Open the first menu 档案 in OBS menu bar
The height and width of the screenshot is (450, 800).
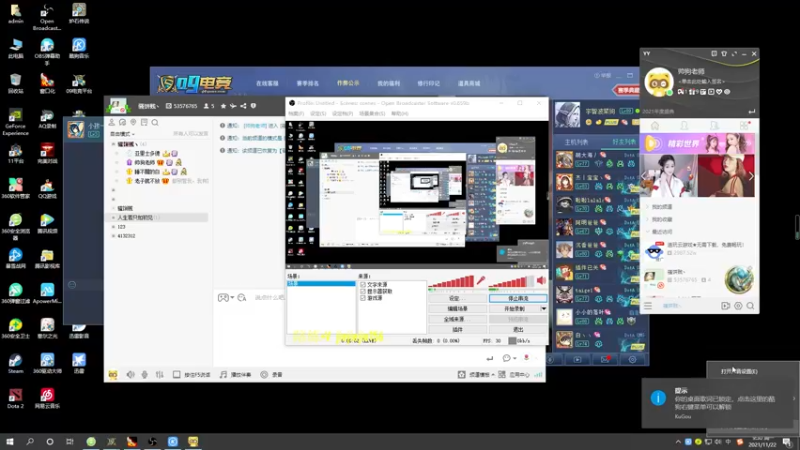(x=296, y=113)
